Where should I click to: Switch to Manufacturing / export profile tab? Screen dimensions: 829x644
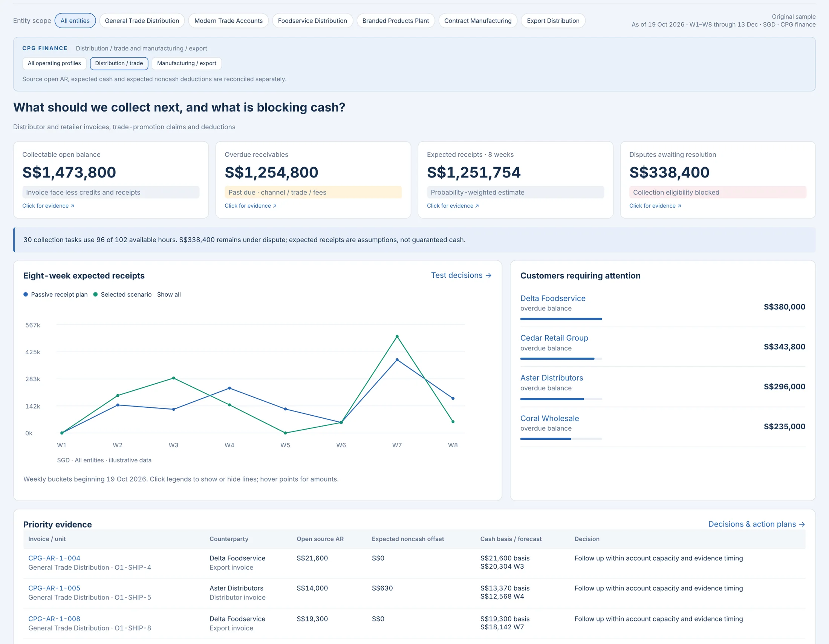click(187, 63)
